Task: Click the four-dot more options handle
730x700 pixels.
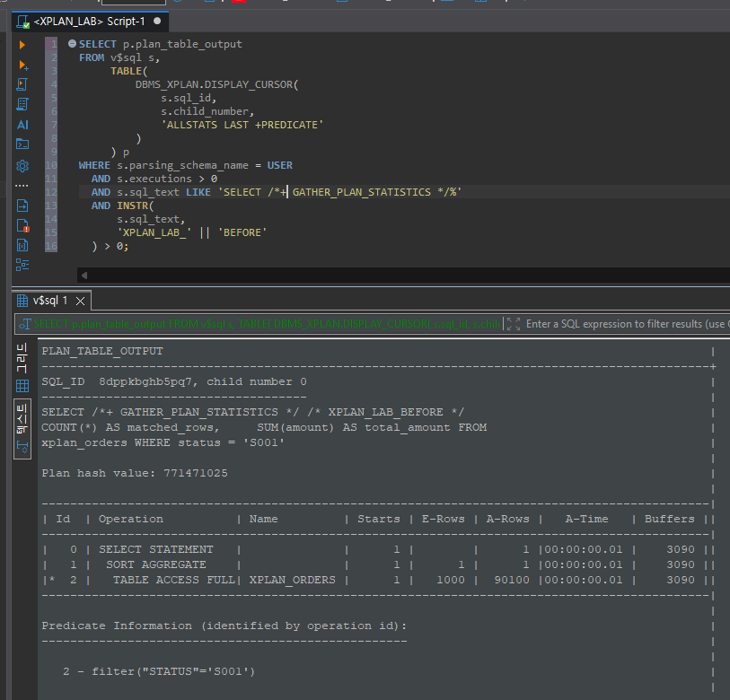Action: 22,186
